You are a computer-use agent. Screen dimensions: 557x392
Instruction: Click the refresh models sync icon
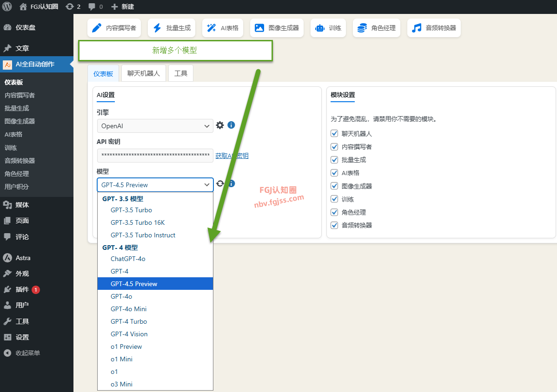coord(220,183)
